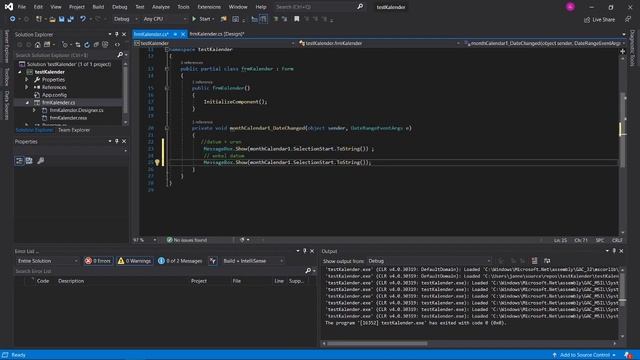Click the Home icon in Solution Explorer

click(x=38, y=44)
